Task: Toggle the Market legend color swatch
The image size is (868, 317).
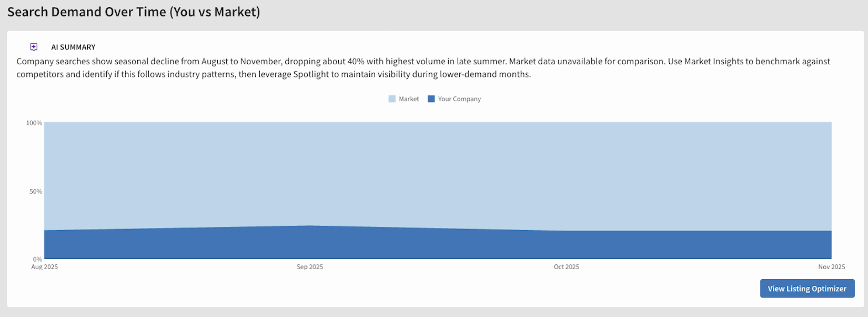Action: [392, 99]
